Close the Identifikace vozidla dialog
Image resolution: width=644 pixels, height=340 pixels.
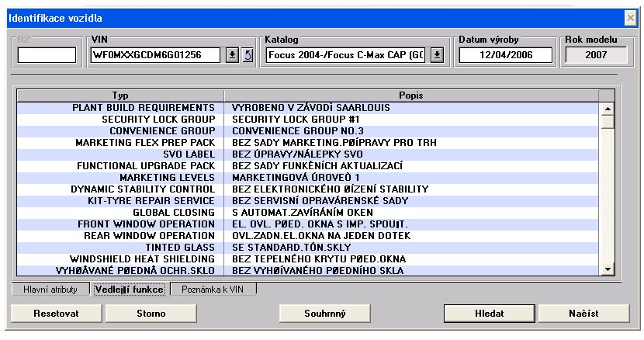[x=630, y=17]
